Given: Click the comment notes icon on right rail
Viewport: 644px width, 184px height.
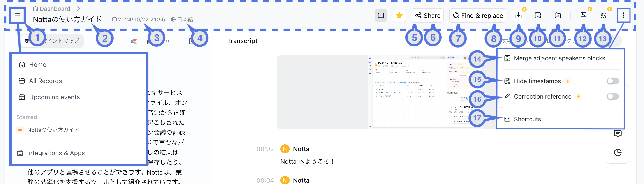Looking at the screenshot, I should (618, 133).
